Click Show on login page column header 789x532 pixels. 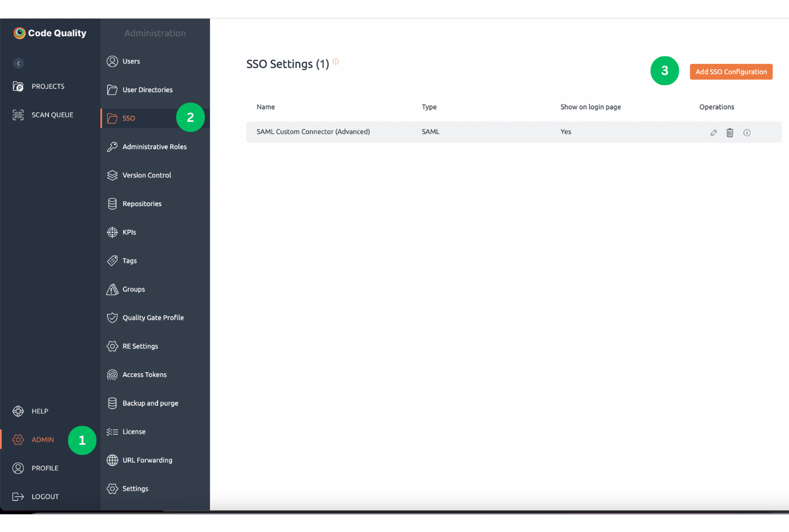590,107
